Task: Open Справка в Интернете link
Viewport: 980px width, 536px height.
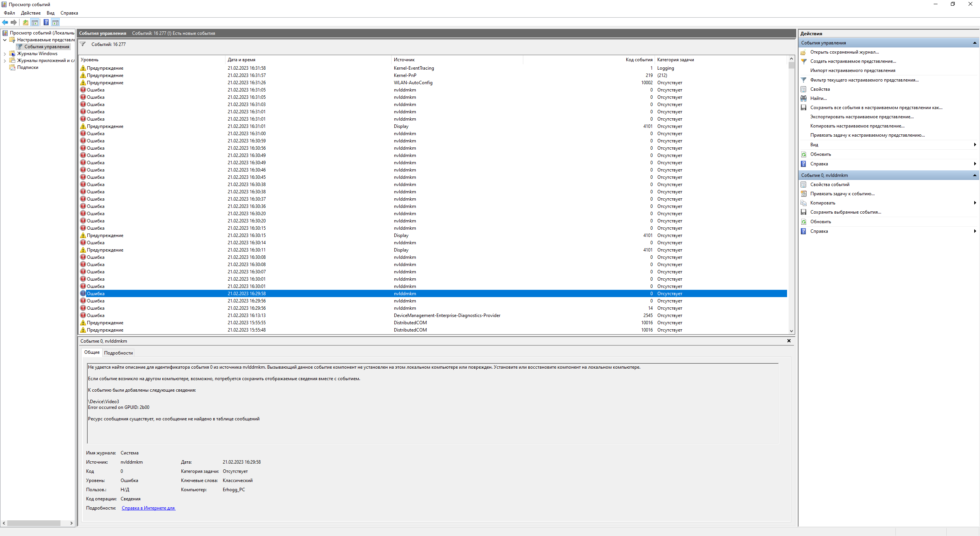Action: [148, 508]
